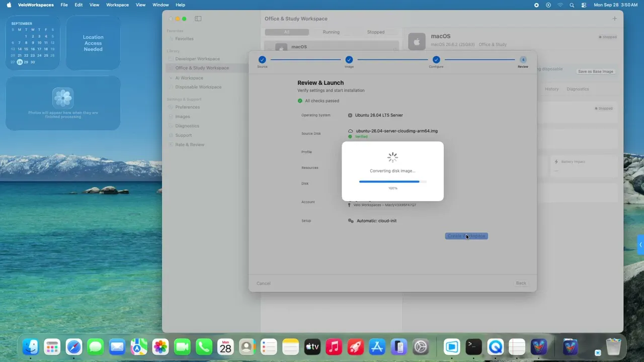This screenshot has width=644, height=362.
Task: Open the Trash in the Dock
Action: tap(614, 347)
